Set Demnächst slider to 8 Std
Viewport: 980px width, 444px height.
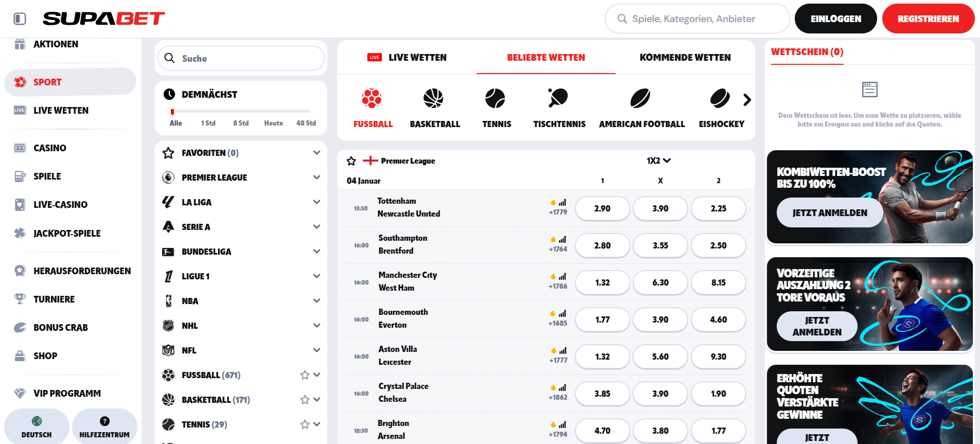point(241,123)
